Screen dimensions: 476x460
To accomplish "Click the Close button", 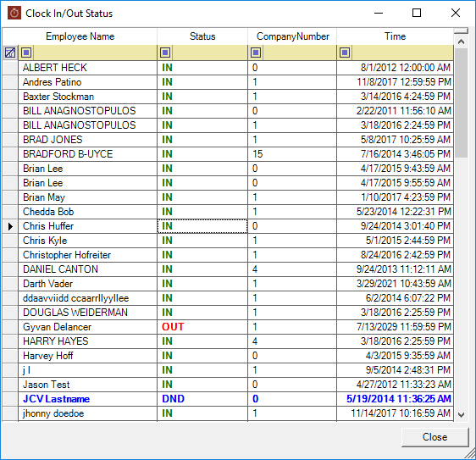I will coord(434,437).
